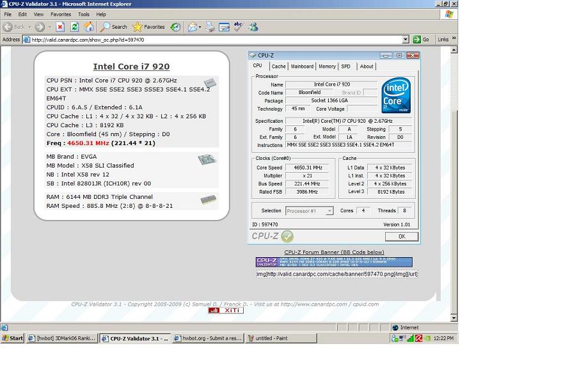Click the RAM module icon

pos(208,200)
